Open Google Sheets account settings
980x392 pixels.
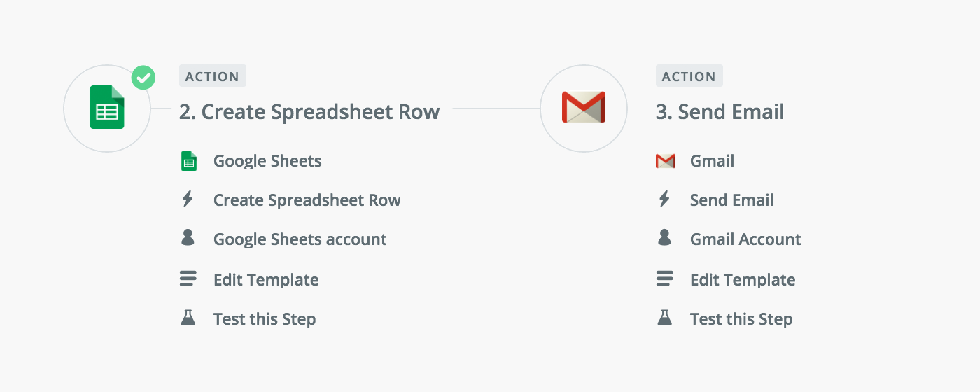tap(300, 239)
